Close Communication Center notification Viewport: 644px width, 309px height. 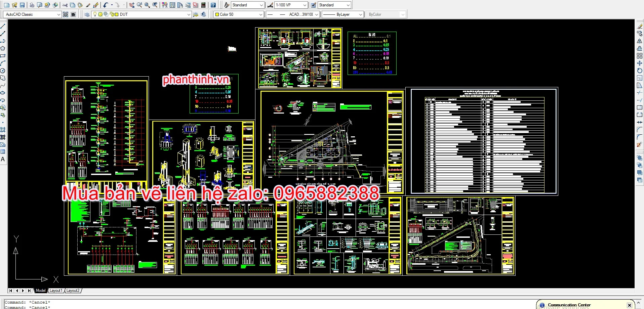630,305
